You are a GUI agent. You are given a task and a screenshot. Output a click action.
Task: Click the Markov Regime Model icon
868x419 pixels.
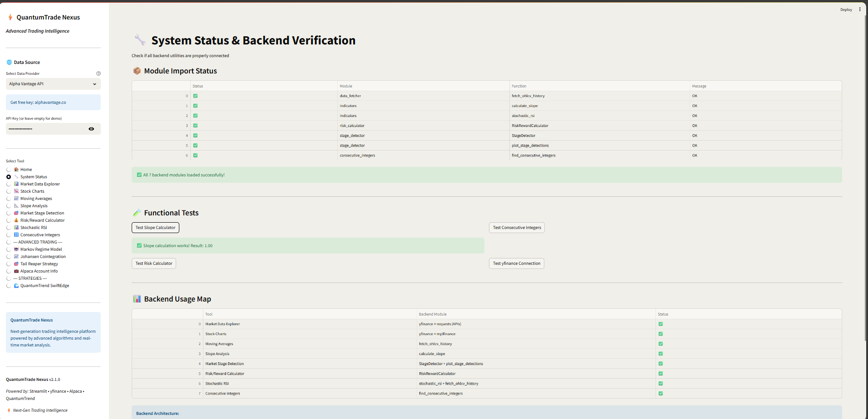(16, 249)
